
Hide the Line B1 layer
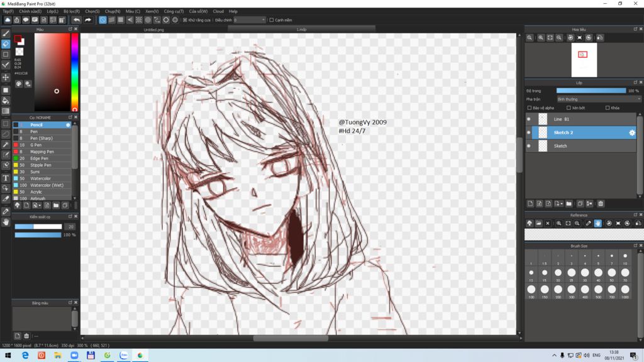528,119
